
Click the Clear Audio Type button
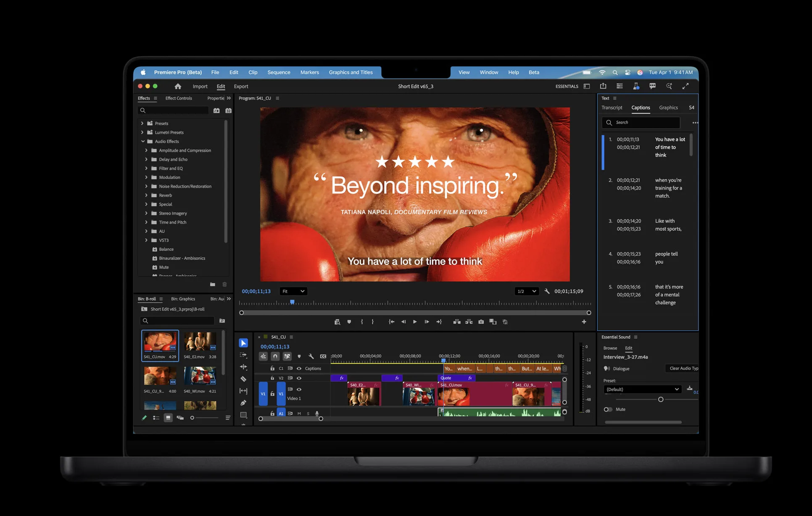coord(683,369)
